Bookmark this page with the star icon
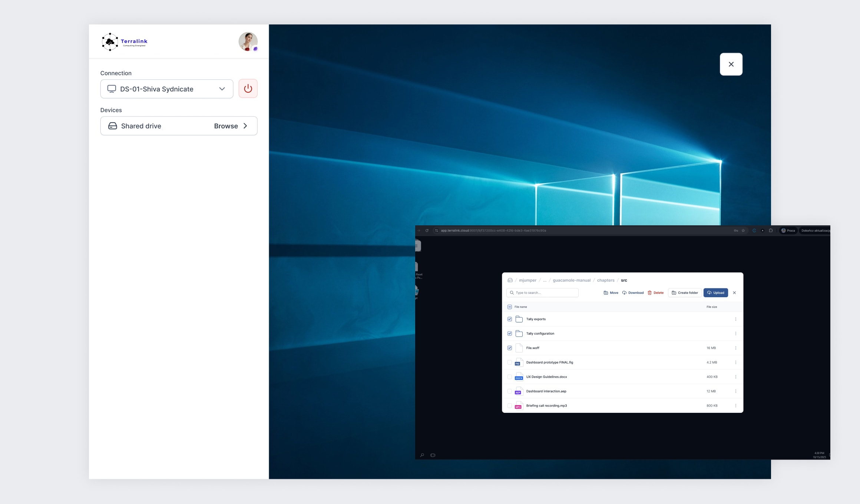The height and width of the screenshot is (504, 860). pos(743,231)
